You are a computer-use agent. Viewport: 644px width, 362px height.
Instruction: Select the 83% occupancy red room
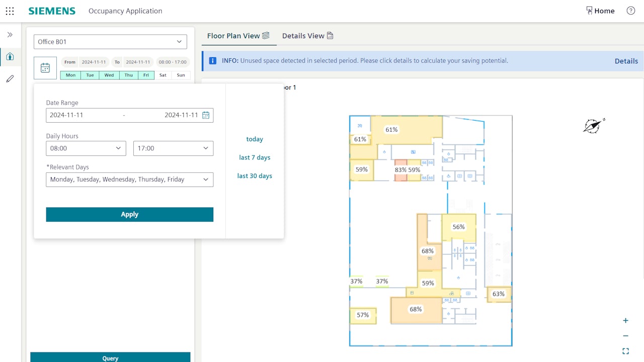[x=400, y=170]
